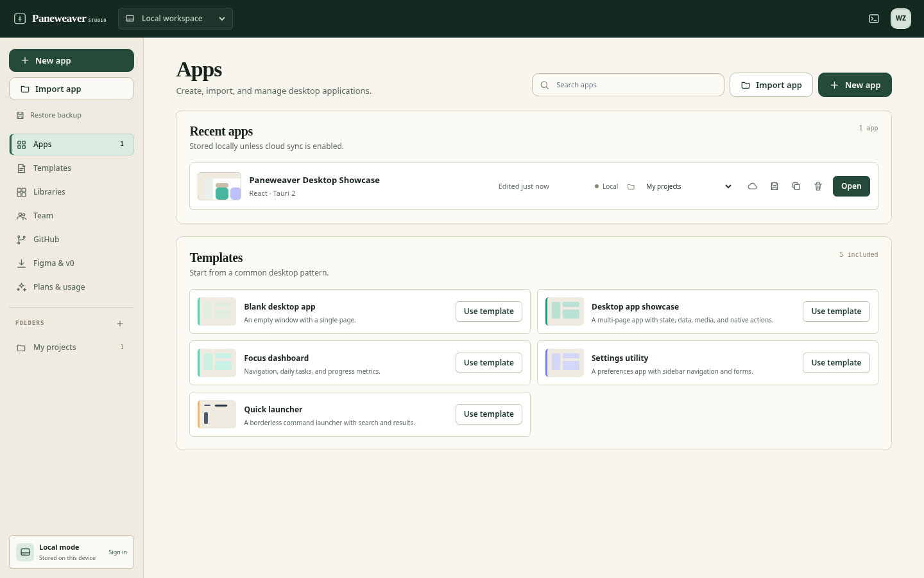
Task: Add a new folder with plus icon
Action: (x=120, y=324)
